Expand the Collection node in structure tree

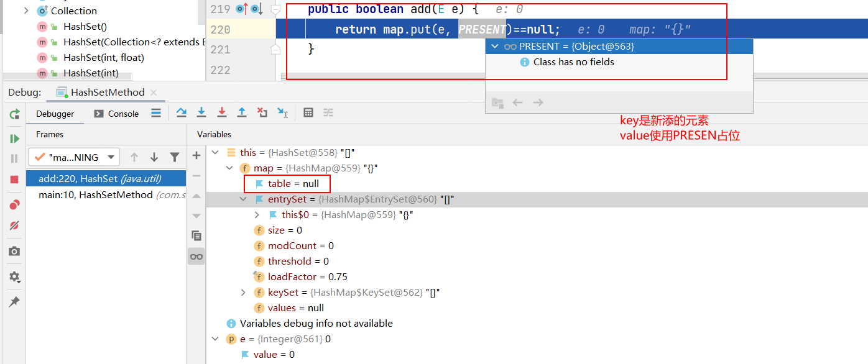[26, 11]
